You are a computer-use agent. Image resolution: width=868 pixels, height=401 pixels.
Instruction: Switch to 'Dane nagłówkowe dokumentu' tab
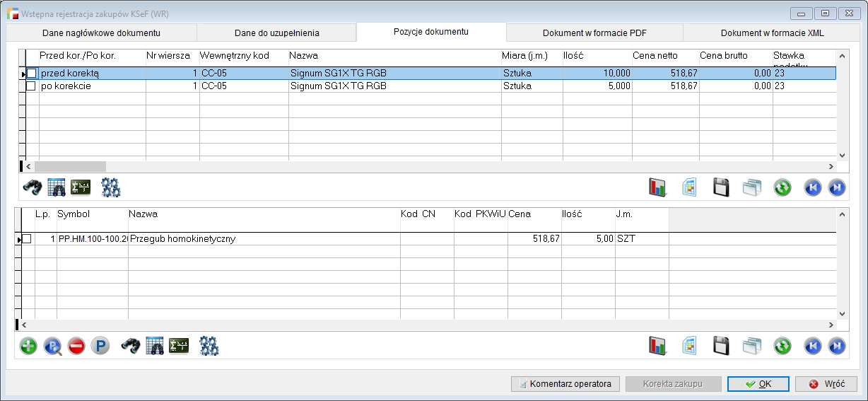[x=101, y=33]
